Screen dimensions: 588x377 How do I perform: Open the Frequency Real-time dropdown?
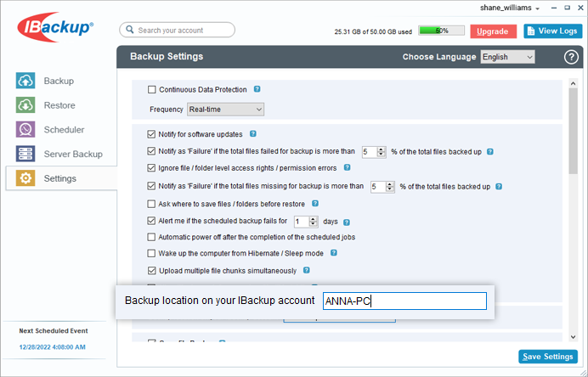point(225,110)
